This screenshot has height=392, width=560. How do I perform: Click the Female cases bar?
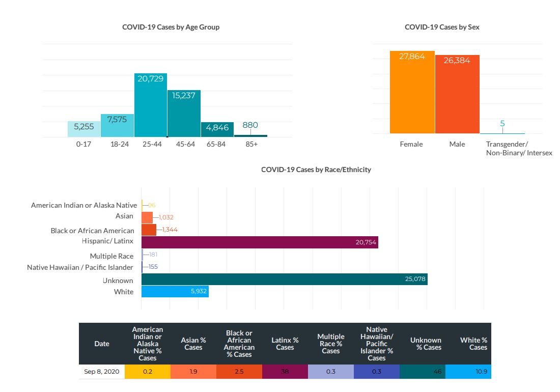pos(412,92)
